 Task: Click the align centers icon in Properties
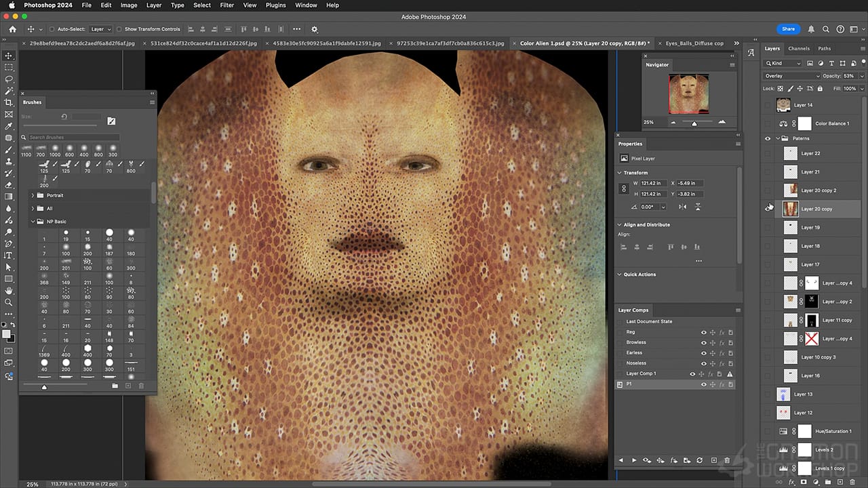coord(636,247)
